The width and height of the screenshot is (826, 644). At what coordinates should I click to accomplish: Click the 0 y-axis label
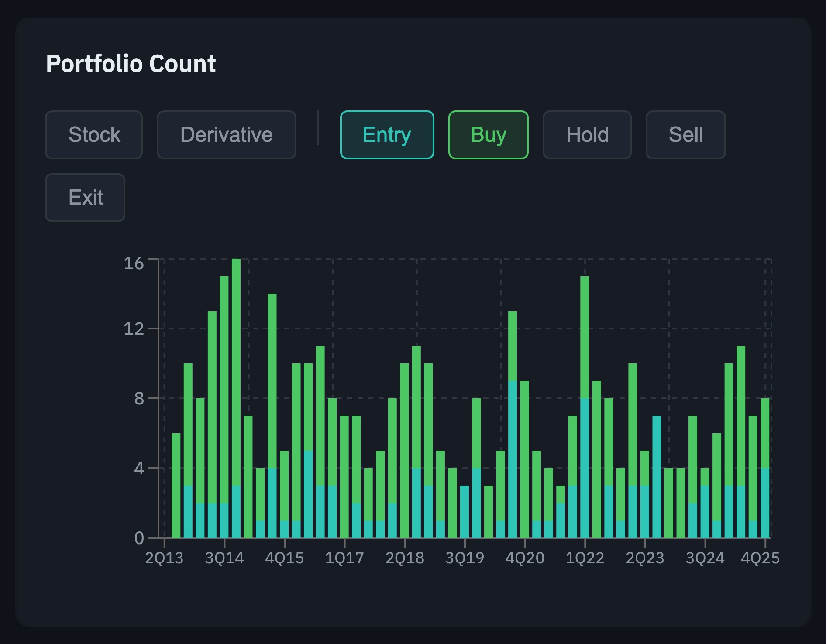click(x=139, y=538)
